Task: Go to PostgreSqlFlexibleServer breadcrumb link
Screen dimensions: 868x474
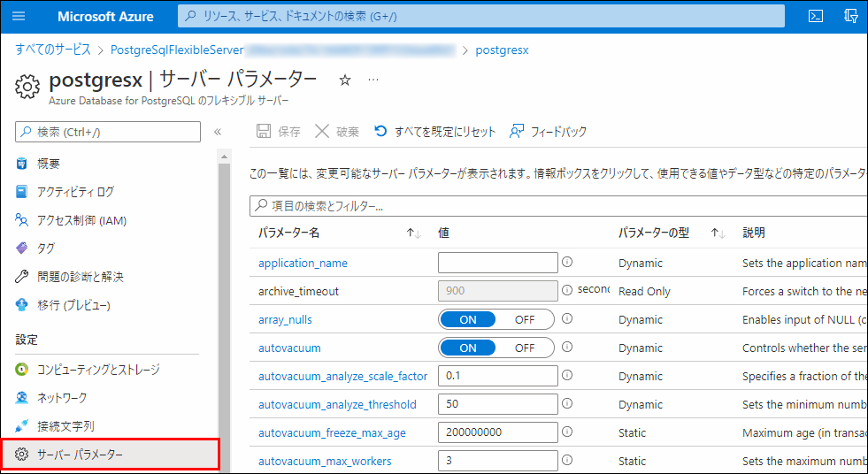Action: click(x=177, y=50)
